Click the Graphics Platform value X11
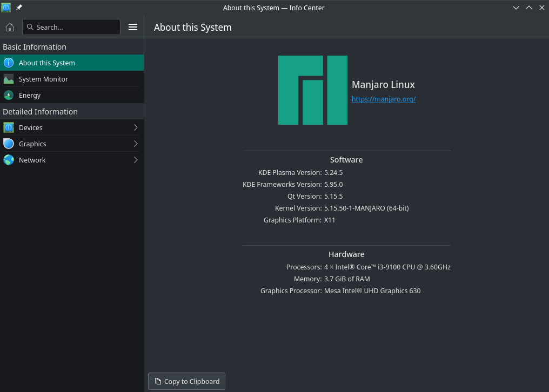This screenshot has height=392, width=549. coord(330,220)
